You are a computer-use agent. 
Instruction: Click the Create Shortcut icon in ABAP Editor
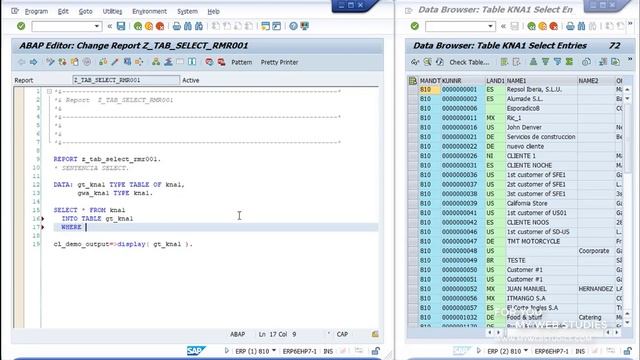276,26
